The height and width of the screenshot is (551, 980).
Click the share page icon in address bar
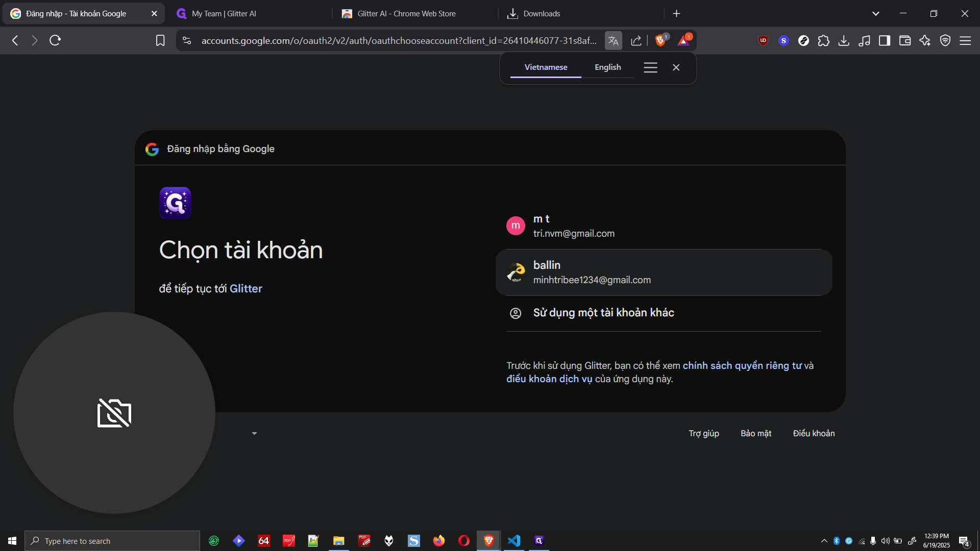636,41
